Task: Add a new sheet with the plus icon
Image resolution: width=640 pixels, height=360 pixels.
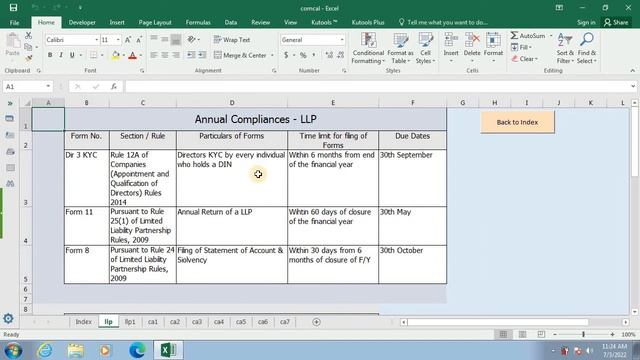Action: (x=316, y=322)
